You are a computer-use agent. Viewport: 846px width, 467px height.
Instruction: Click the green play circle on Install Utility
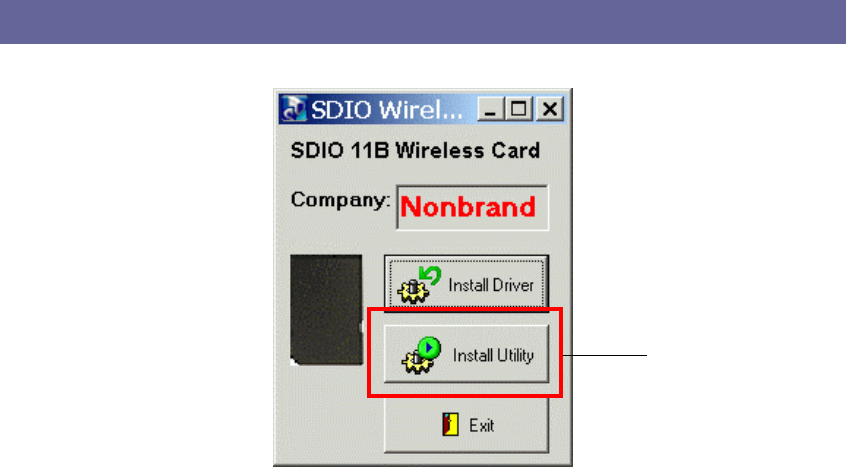point(429,348)
